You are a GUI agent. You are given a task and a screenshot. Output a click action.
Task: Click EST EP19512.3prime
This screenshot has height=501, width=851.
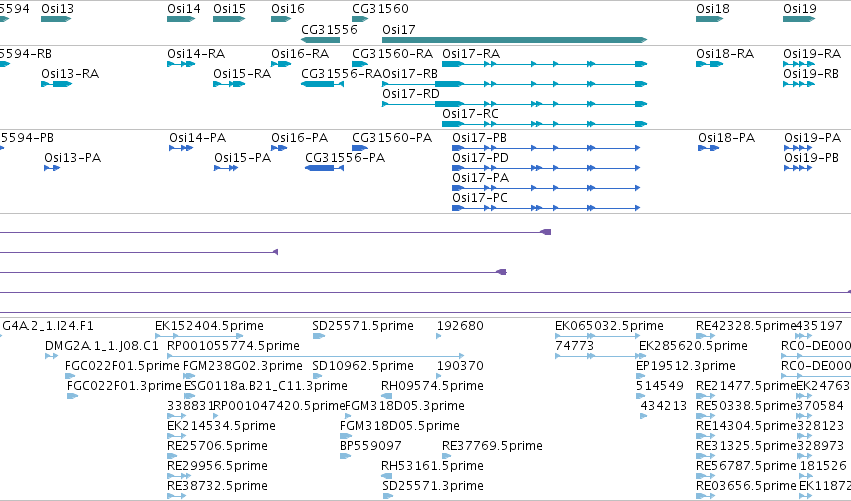(x=640, y=376)
